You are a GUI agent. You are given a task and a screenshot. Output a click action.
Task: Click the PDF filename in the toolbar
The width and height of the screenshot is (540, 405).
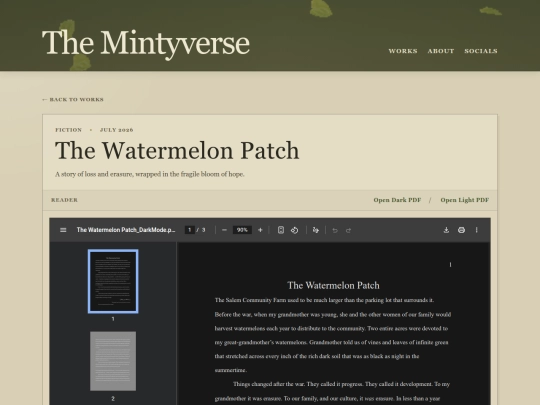click(126, 230)
